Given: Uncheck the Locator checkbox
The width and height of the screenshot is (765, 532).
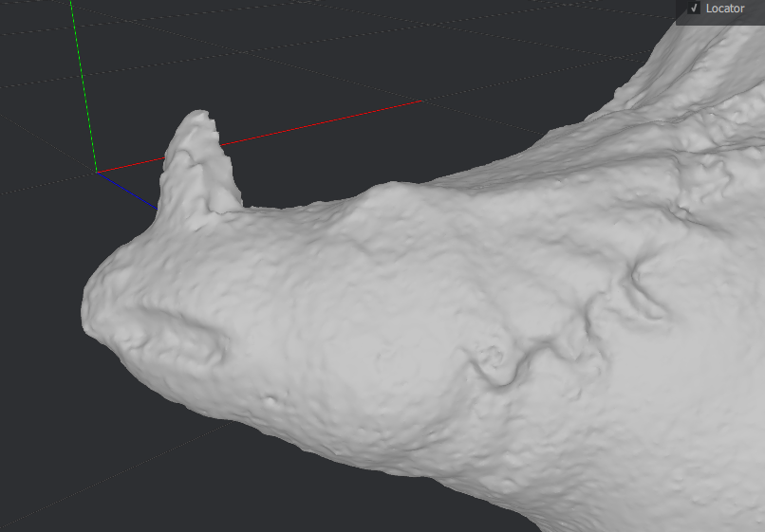Looking at the screenshot, I should pos(694,9).
